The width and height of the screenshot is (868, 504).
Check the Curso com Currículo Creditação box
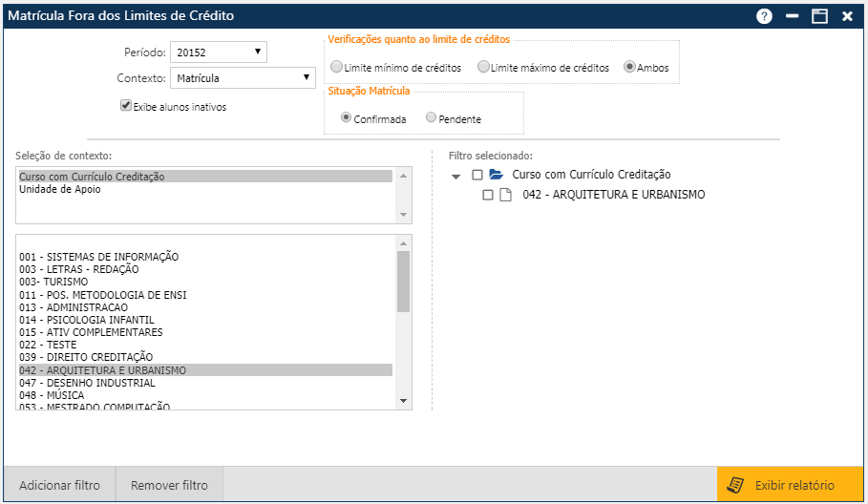[x=477, y=175]
